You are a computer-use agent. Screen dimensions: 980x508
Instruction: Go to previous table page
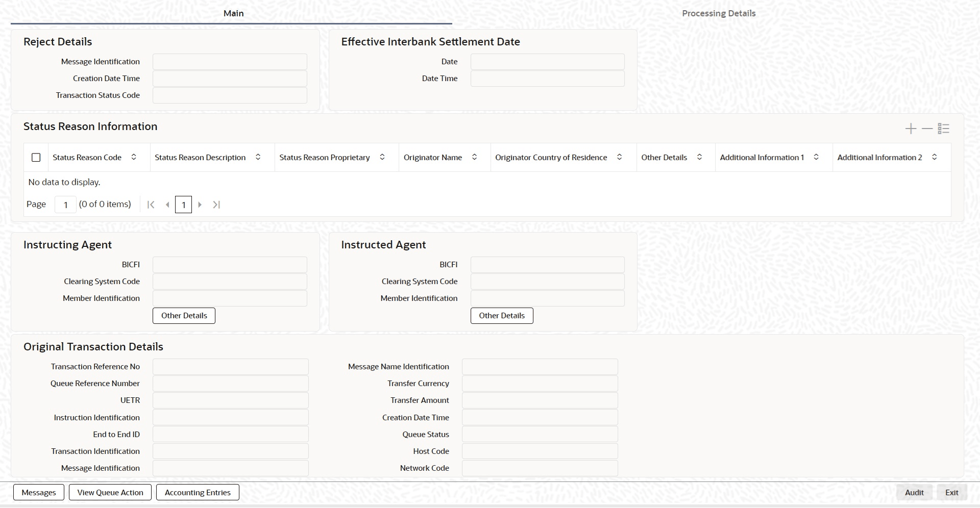click(x=167, y=205)
